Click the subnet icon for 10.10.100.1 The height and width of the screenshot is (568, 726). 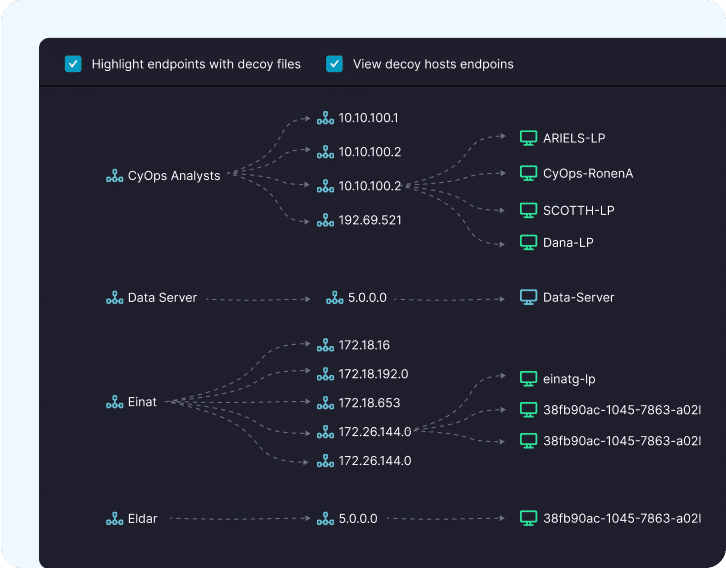coord(325,118)
